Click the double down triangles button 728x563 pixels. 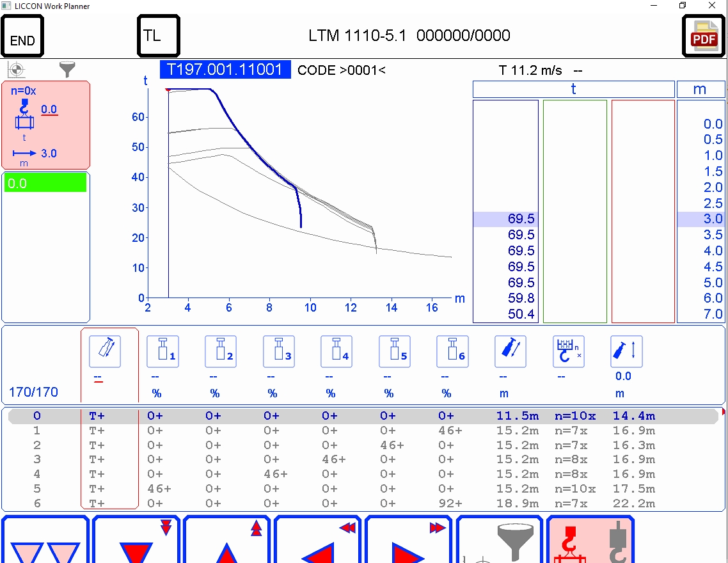[x=45, y=539]
